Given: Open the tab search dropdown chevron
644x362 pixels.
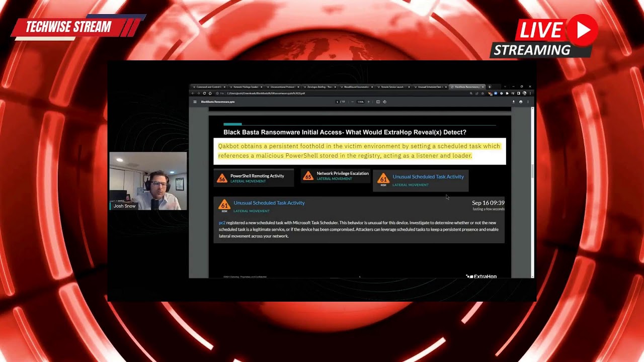Looking at the screenshot, I should coord(505,86).
